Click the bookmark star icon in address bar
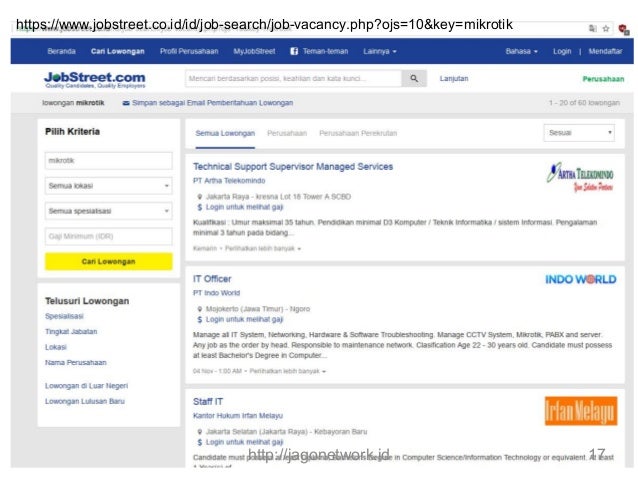638x479 pixels. click(x=605, y=28)
